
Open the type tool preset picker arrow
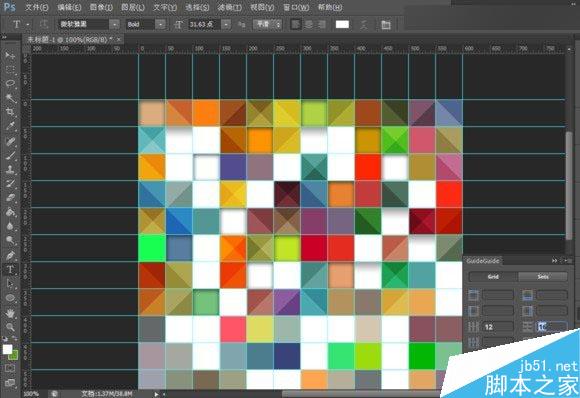(x=28, y=25)
